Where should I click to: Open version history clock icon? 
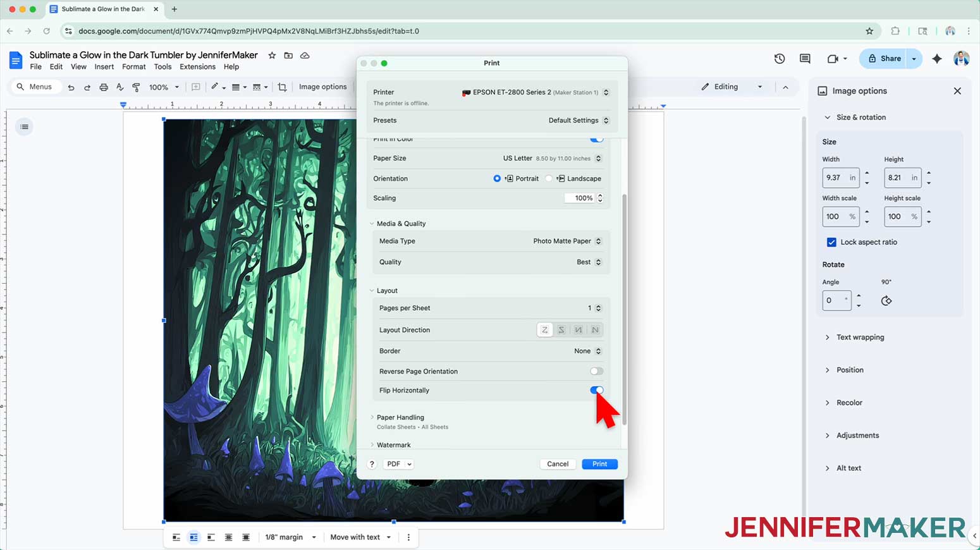point(780,59)
